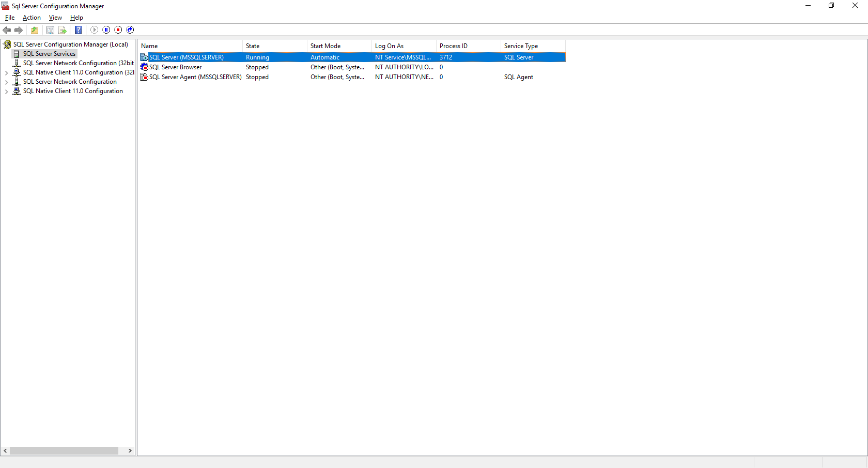Sort by the Start Mode column header
Image resolution: width=868 pixels, height=468 pixels.
339,46
